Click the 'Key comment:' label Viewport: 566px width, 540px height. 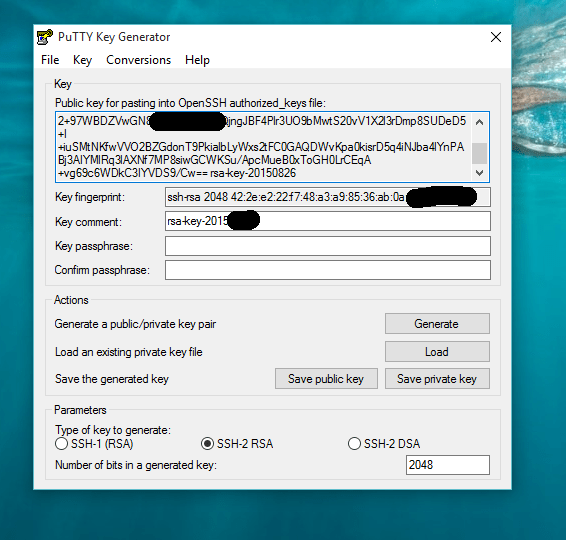pos(88,222)
